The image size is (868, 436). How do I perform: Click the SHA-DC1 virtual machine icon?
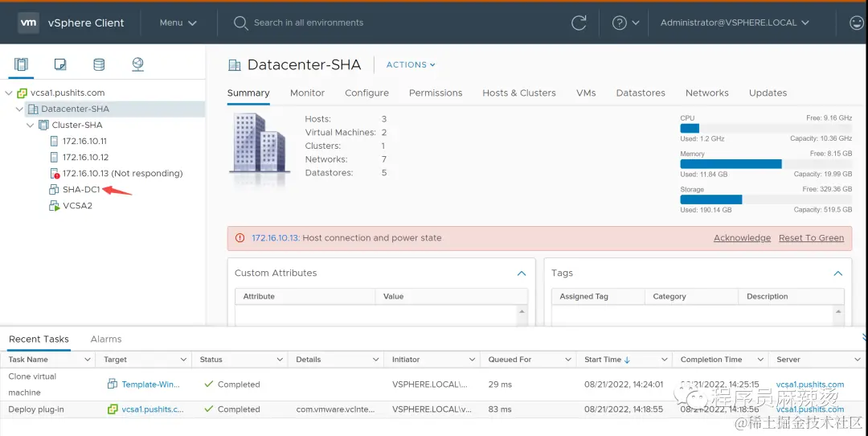[54, 190]
